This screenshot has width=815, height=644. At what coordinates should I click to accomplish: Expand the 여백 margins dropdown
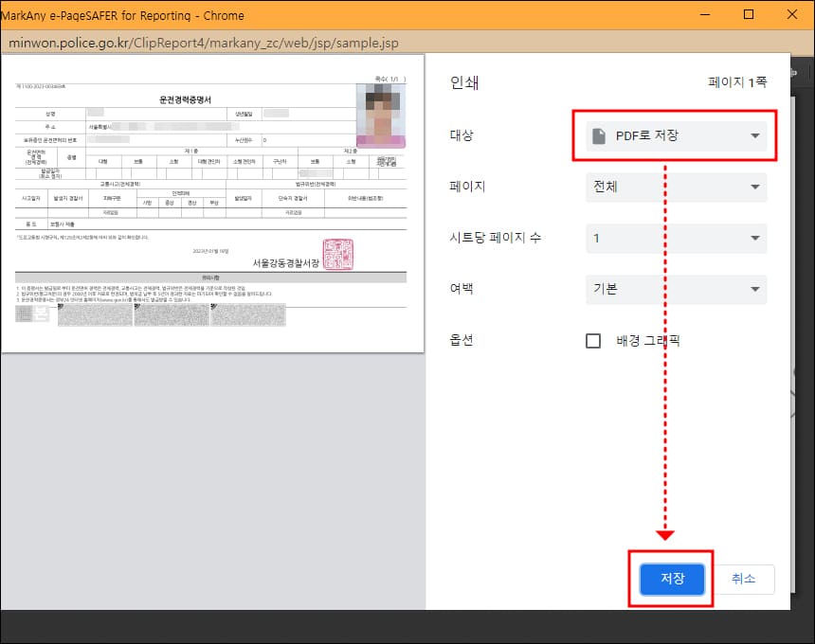tap(676, 289)
